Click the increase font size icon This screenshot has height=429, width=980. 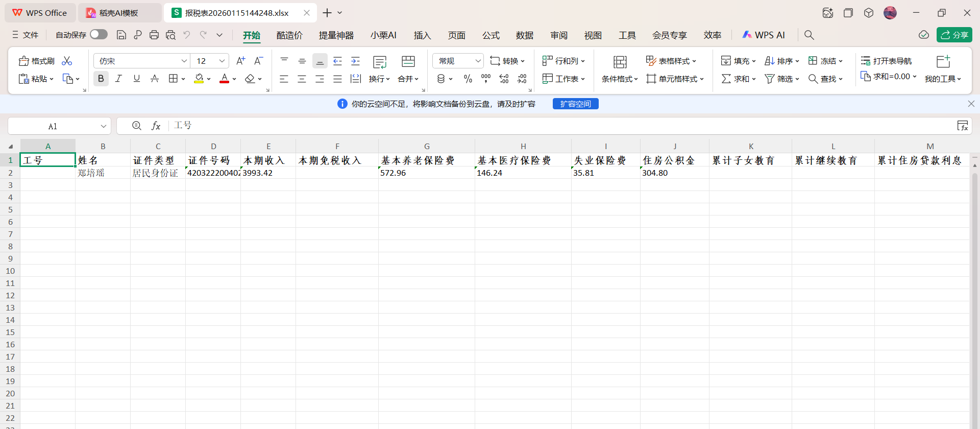point(241,61)
